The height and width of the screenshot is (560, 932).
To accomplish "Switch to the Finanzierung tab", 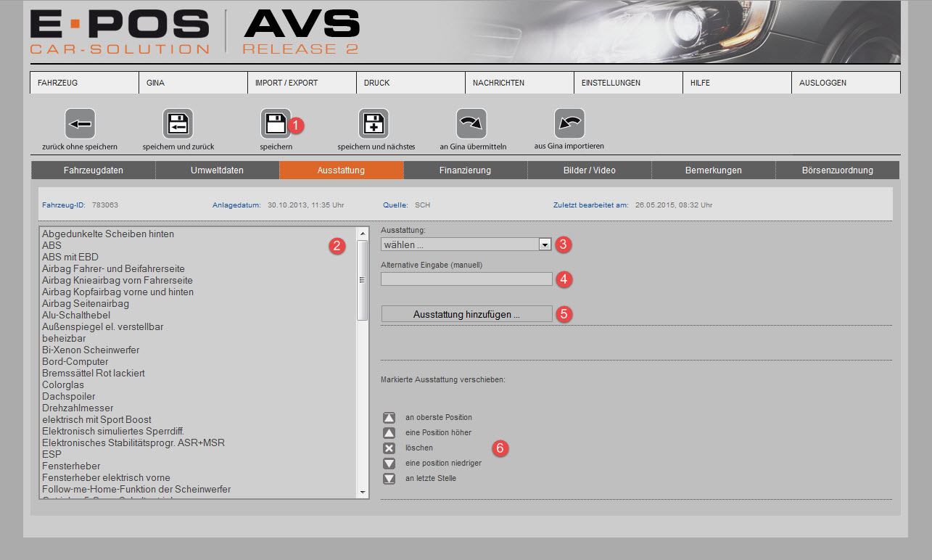I will click(x=465, y=170).
